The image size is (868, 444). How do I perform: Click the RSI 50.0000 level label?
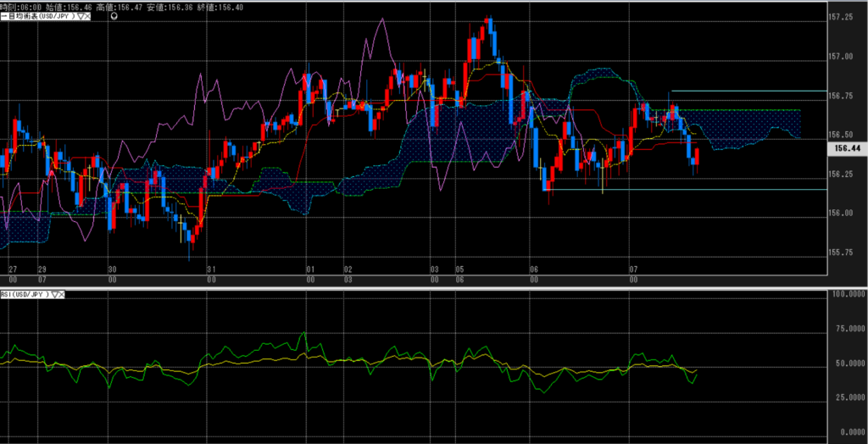click(x=844, y=364)
